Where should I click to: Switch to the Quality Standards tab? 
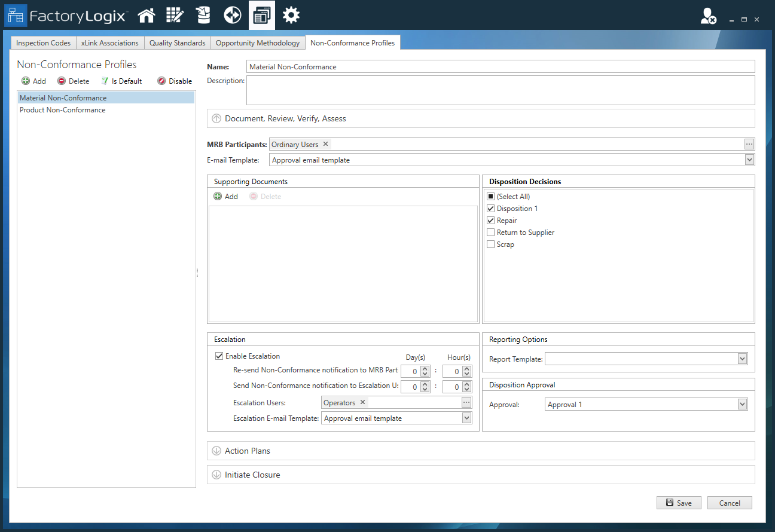(x=177, y=42)
